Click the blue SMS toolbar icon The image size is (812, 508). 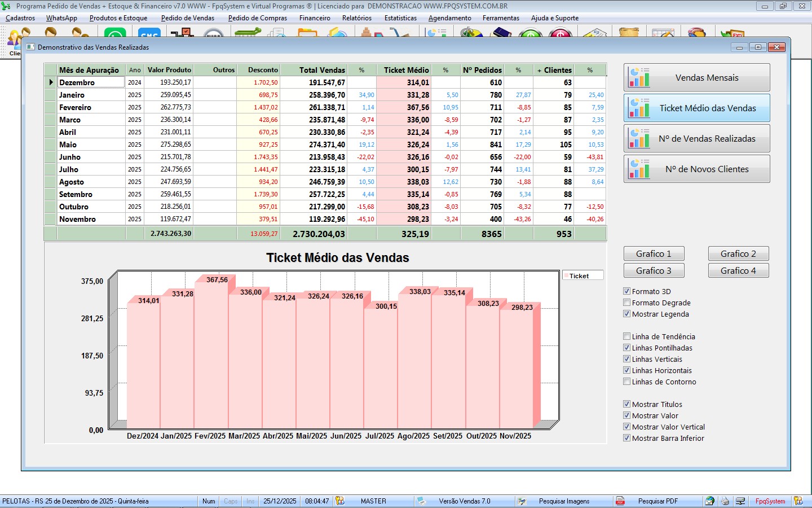pyautogui.click(x=149, y=33)
